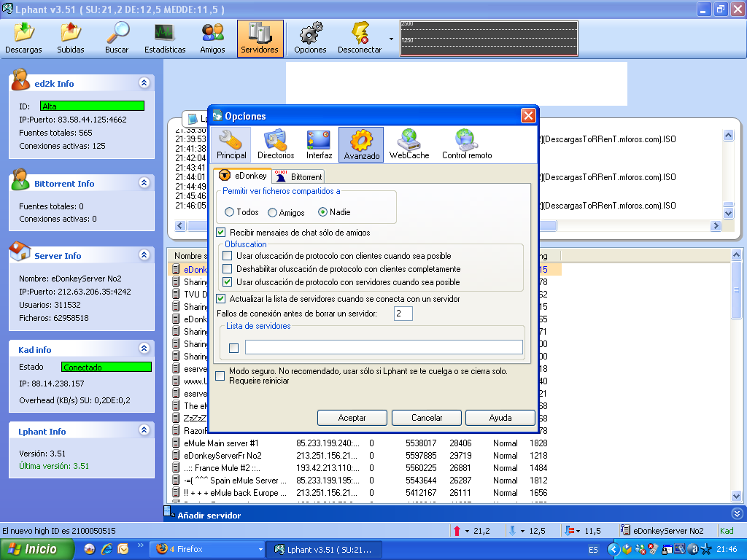The height and width of the screenshot is (560, 747).
Task: Open the upload speed limit dropdown
Action: (x=467, y=531)
